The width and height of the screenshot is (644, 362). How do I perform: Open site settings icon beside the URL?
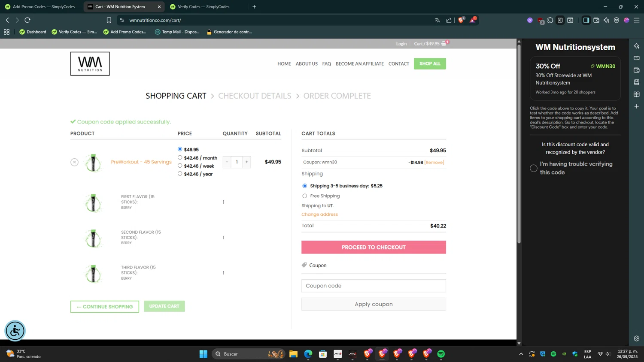[122, 20]
